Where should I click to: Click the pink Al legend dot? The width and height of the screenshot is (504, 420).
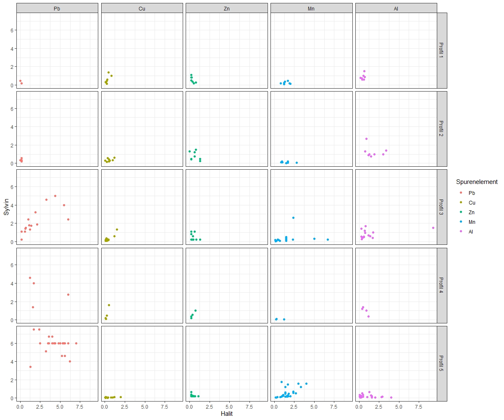point(461,231)
